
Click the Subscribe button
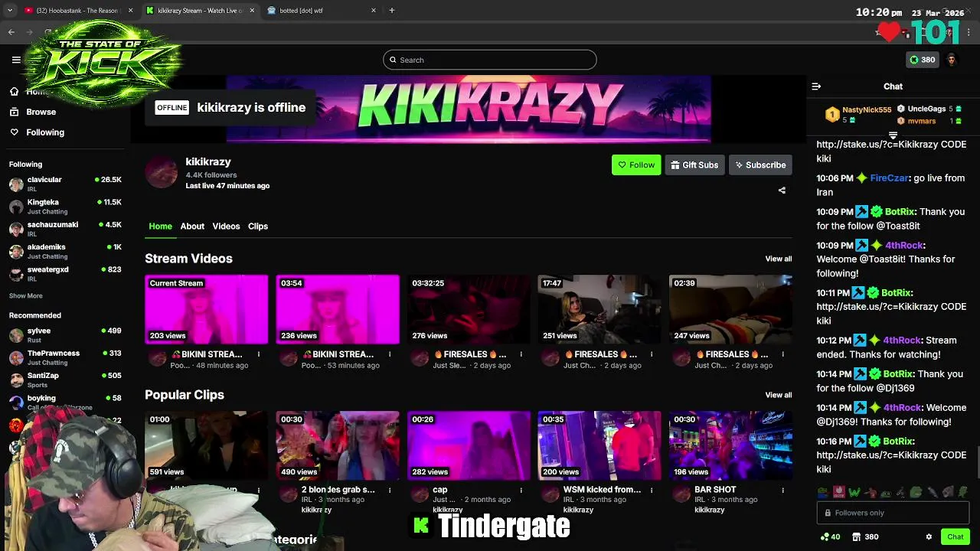click(760, 165)
